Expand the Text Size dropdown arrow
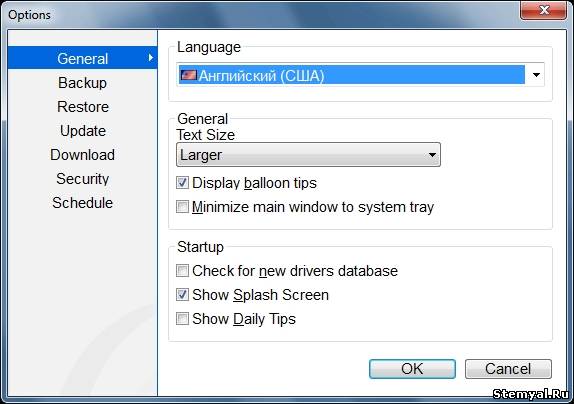574x404 pixels. pyautogui.click(x=432, y=155)
